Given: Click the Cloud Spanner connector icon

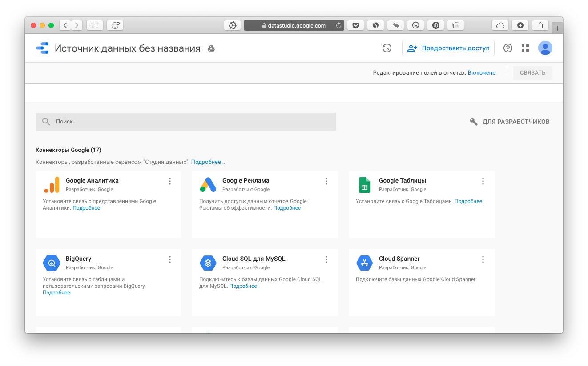Looking at the screenshot, I should pyautogui.click(x=365, y=263).
